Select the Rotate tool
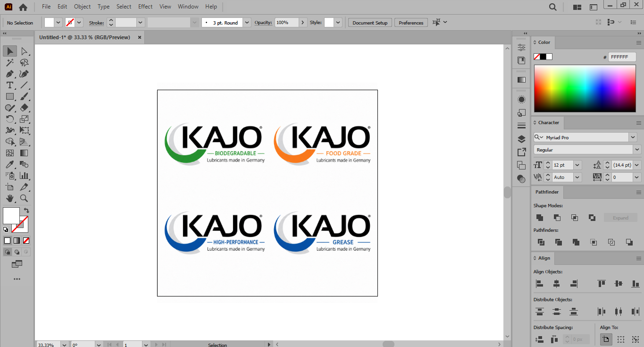This screenshot has height=347, width=644. click(x=10, y=119)
